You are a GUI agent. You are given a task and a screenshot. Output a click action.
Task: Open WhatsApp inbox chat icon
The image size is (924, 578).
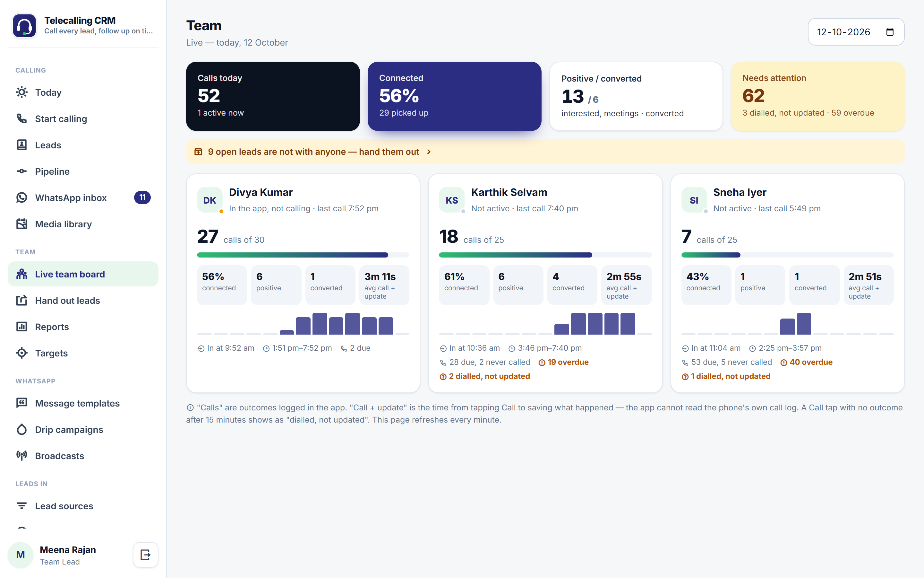pyautogui.click(x=22, y=197)
